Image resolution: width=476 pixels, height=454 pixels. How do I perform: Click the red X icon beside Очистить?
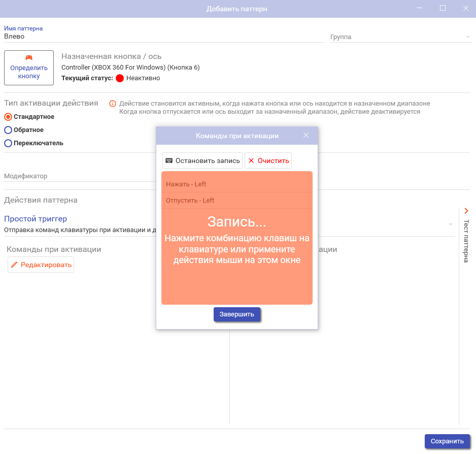[251, 160]
